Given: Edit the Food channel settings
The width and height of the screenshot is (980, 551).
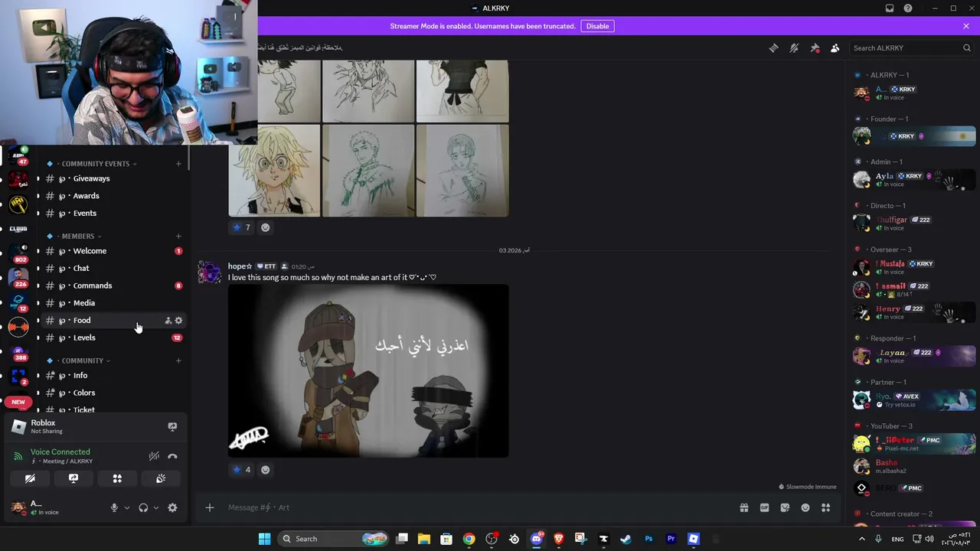Looking at the screenshot, I should (x=179, y=321).
